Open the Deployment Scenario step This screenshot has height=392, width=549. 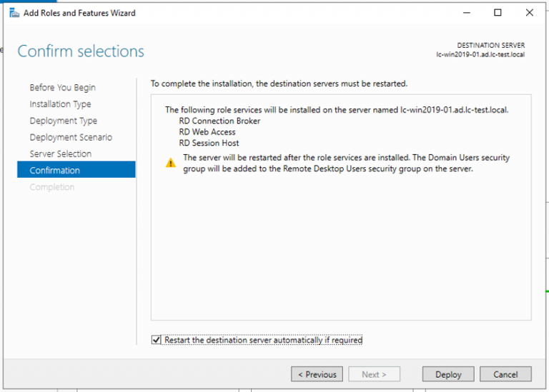tap(71, 137)
